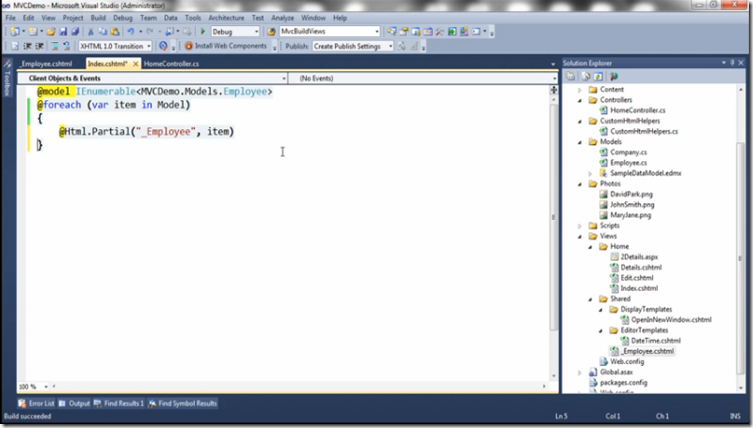
Task: Cut selection using the scissors icon
Action: pyautogui.click(x=90, y=32)
